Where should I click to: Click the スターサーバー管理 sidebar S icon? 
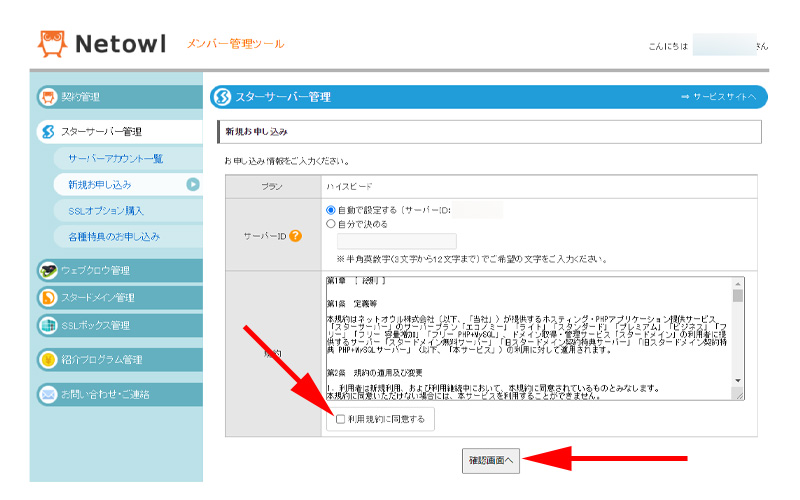tap(48, 132)
